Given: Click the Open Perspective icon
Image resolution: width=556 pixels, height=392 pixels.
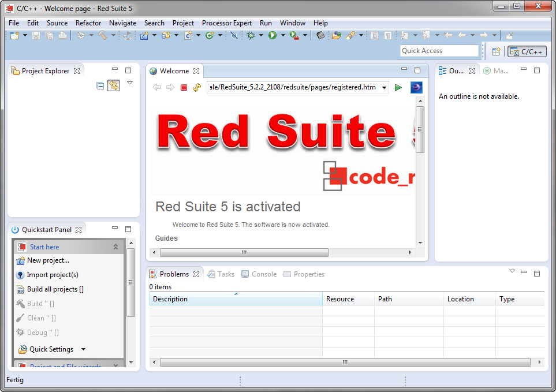Looking at the screenshot, I should point(496,51).
